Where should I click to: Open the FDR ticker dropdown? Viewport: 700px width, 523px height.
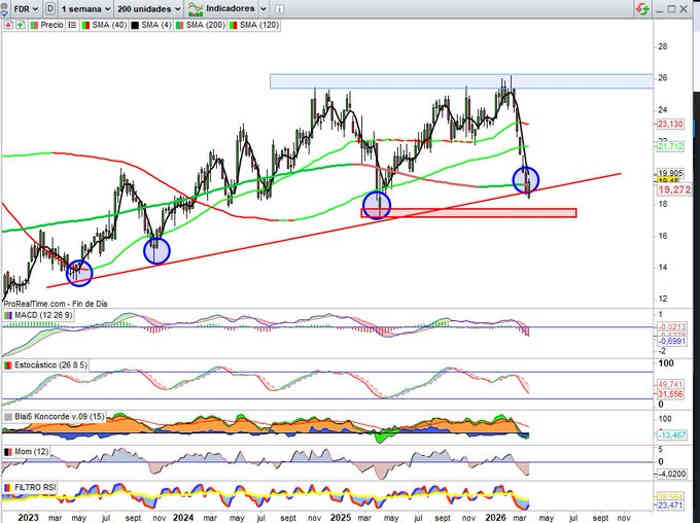[x=25, y=8]
